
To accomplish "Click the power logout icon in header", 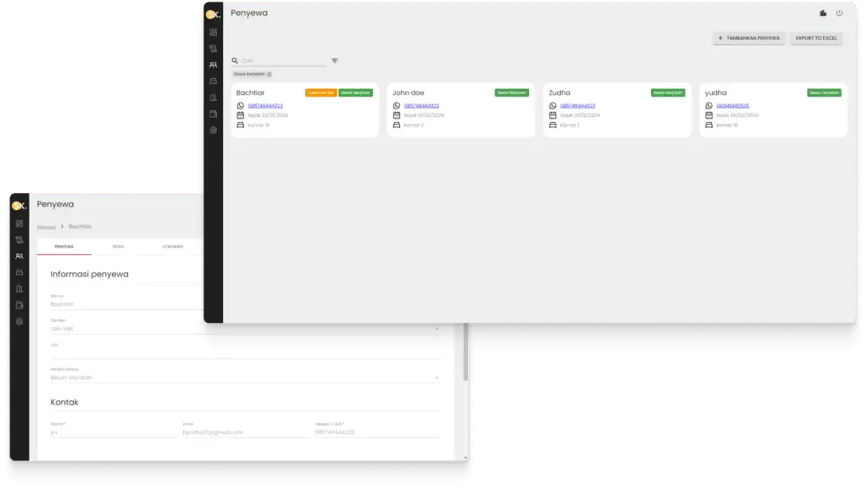I will (x=839, y=14).
